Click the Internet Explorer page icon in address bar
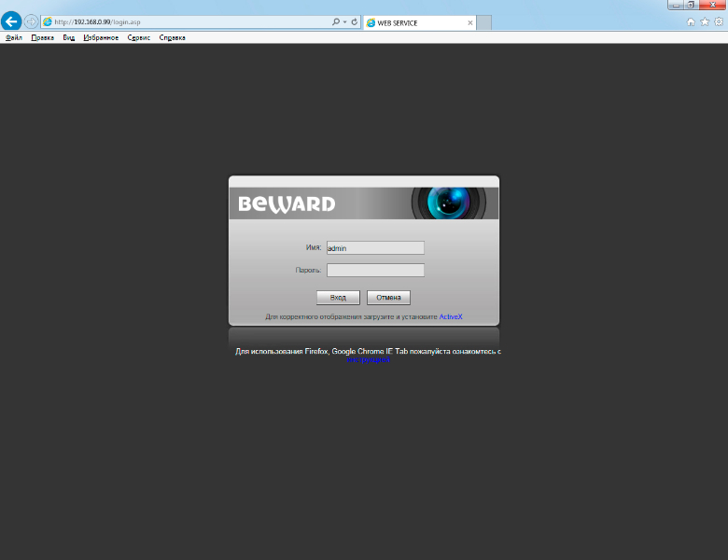Screen dimensions: 728x560 48,21
